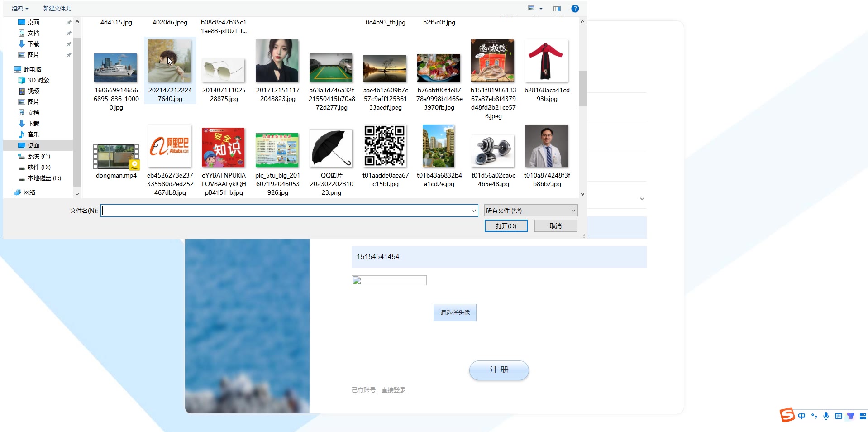Click the microphone voice input icon

coord(826,416)
